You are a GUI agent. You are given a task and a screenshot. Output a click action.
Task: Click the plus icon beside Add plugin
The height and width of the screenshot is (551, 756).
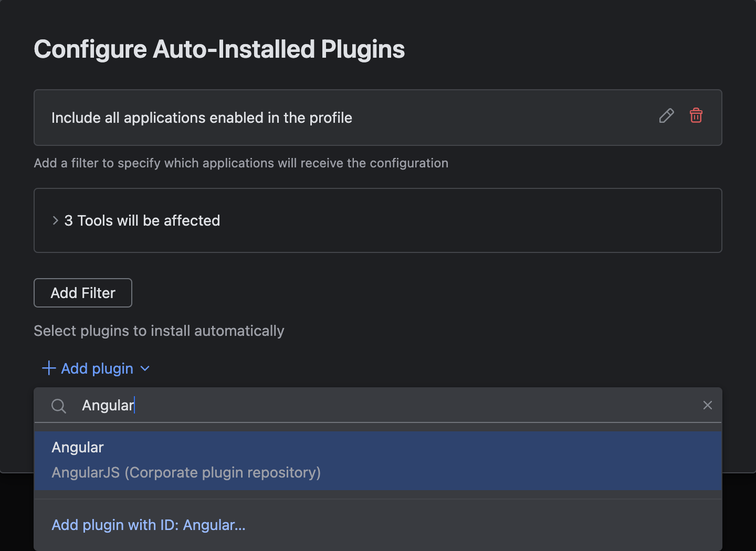tap(48, 368)
